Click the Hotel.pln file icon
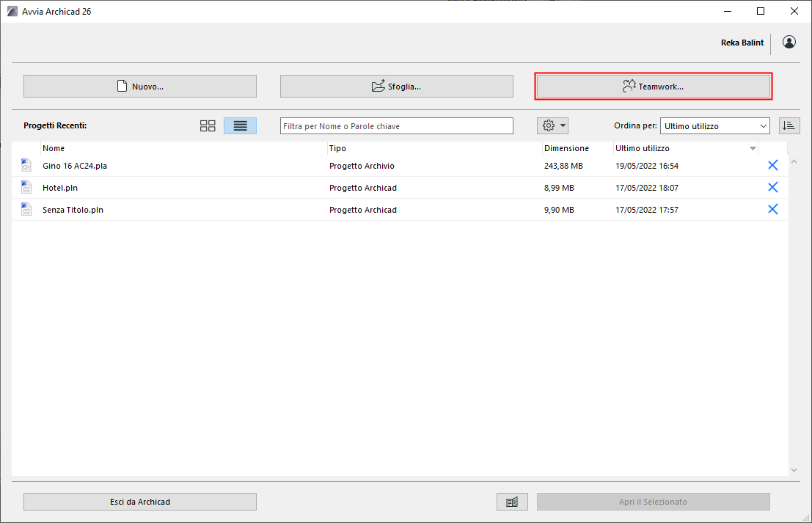 tap(26, 187)
